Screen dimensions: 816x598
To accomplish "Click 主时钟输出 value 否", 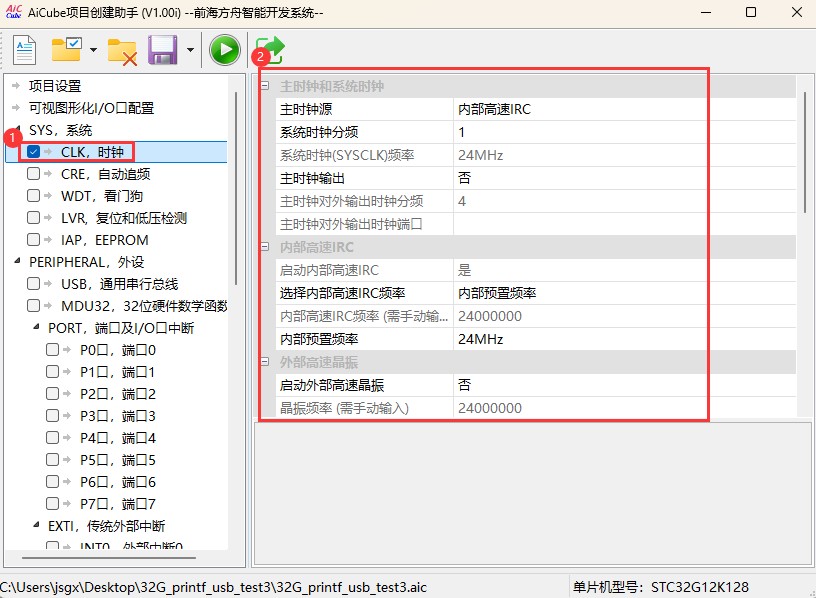I will (x=624, y=178).
